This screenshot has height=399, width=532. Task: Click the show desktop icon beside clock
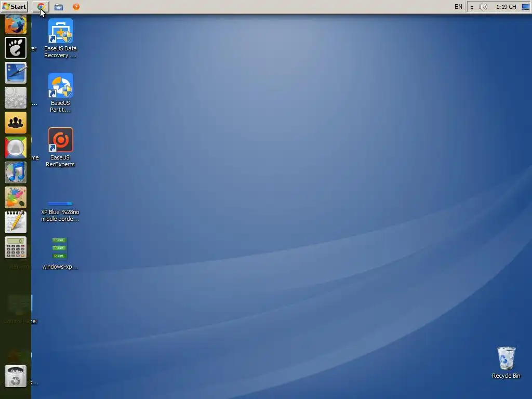tap(526, 7)
